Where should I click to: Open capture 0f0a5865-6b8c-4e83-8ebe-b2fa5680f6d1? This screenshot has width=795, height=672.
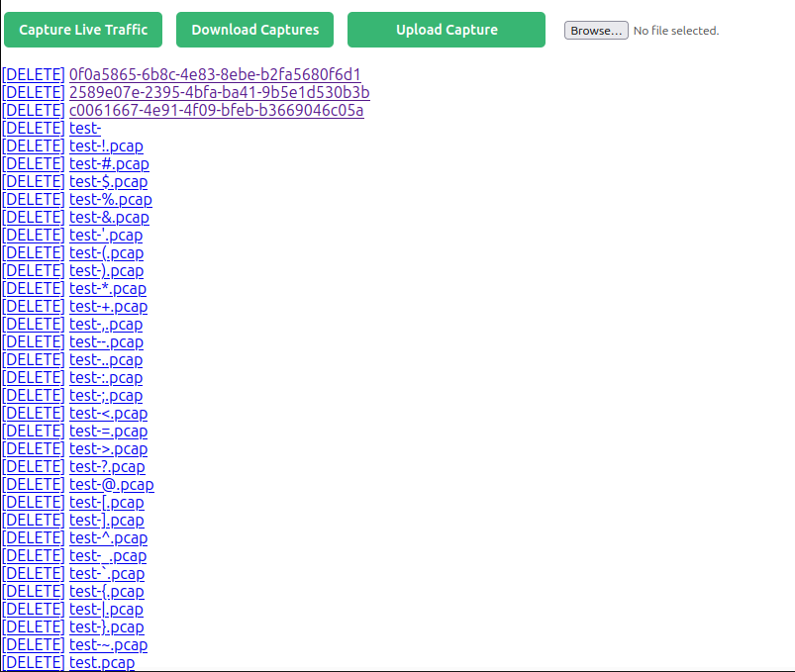pyautogui.click(x=215, y=74)
